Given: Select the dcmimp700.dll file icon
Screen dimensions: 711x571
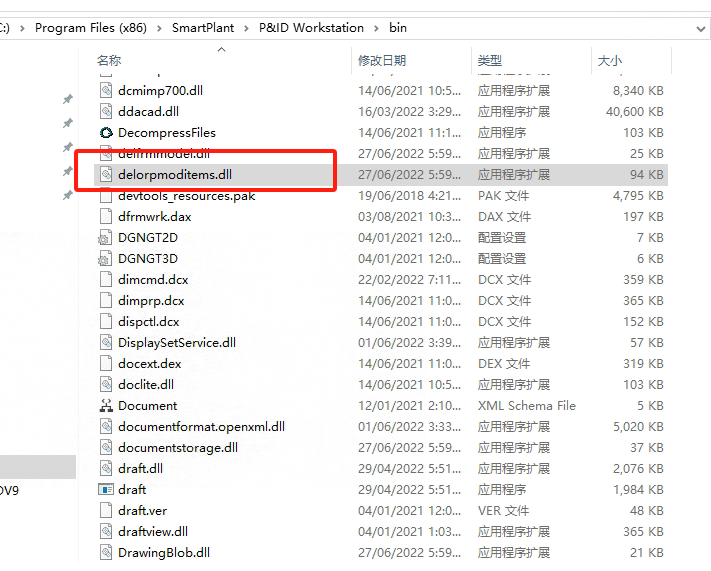Looking at the screenshot, I should 106,90.
